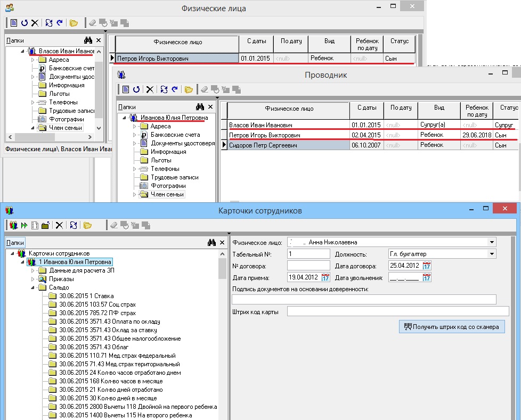Select Власов Иван Иванович row in Проводник table
The width and height of the screenshot is (521, 420).
[x=370, y=125]
